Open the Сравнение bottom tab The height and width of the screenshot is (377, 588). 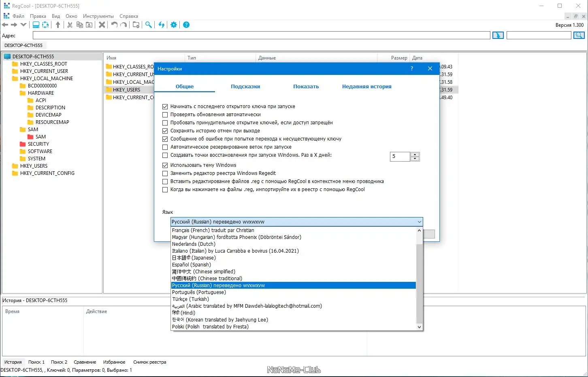(x=85, y=362)
